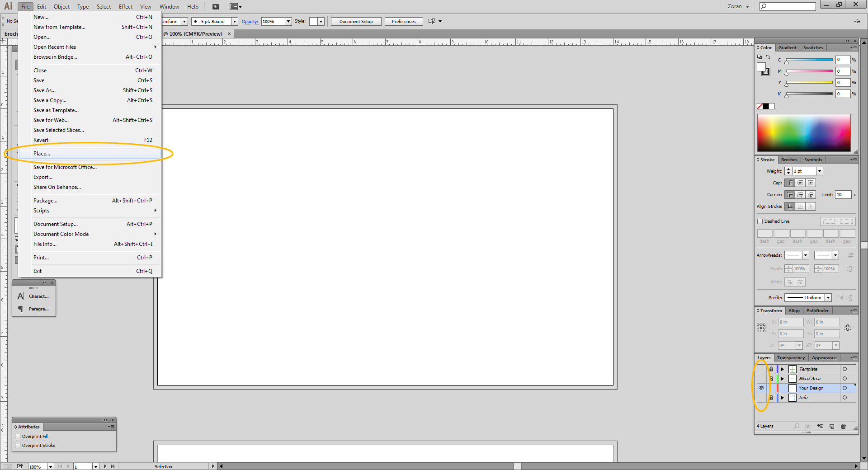Image resolution: width=868 pixels, height=470 pixels.
Task: Switch to the Swatches tab
Action: tap(813, 47)
